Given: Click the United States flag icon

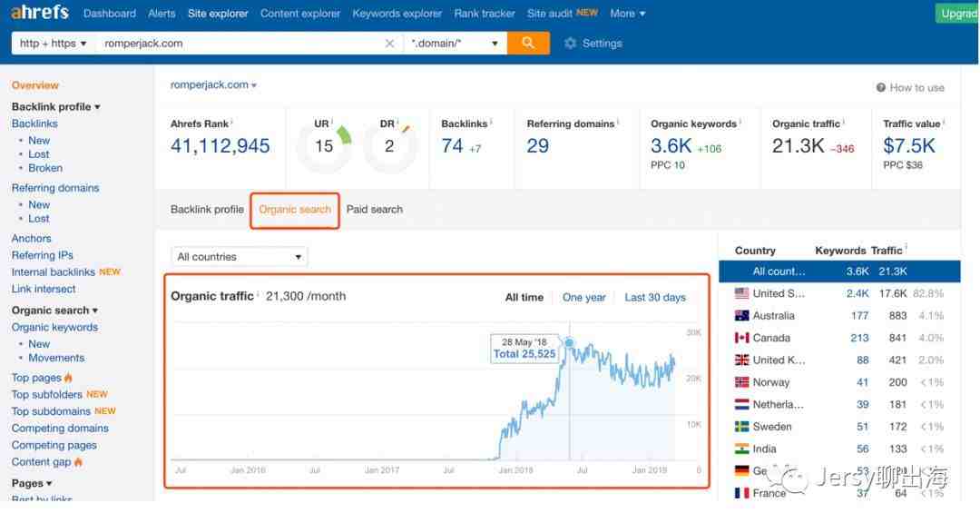Looking at the screenshot, I should (x=742, y=292).
